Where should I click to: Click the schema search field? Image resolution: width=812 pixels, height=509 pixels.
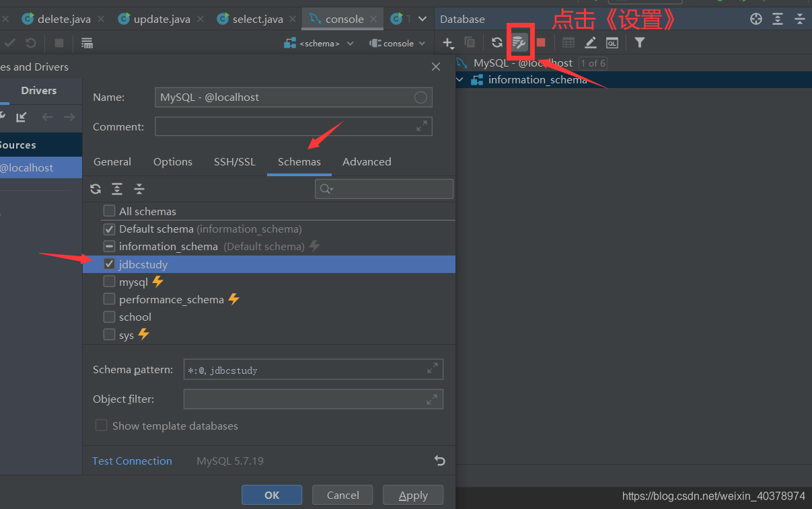tap(384, 189)
